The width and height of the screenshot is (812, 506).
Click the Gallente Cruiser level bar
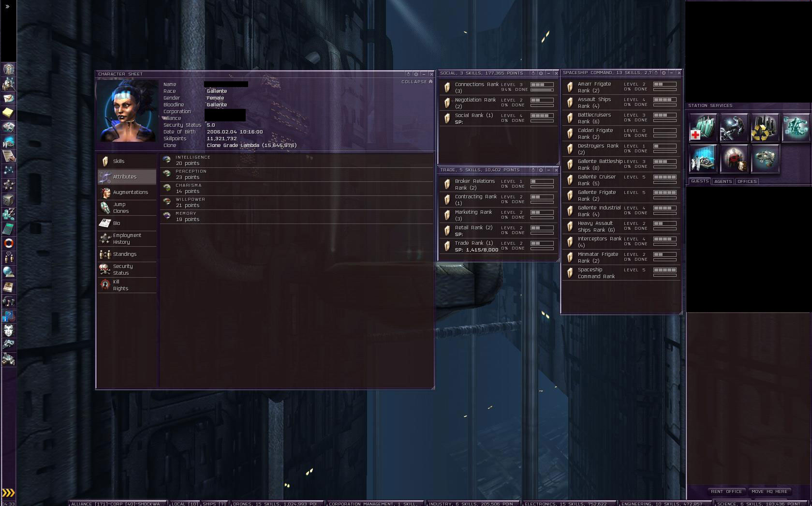pos(665,177)
